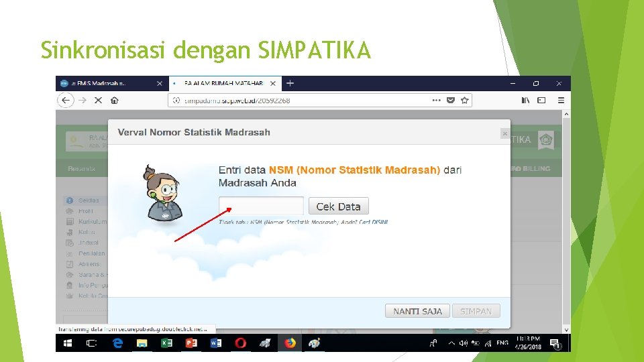This screenshot has height=362, width=644.
Task: Open the Firefox hamburger menu
Action: pyautogui.click(x=561, y=100)
